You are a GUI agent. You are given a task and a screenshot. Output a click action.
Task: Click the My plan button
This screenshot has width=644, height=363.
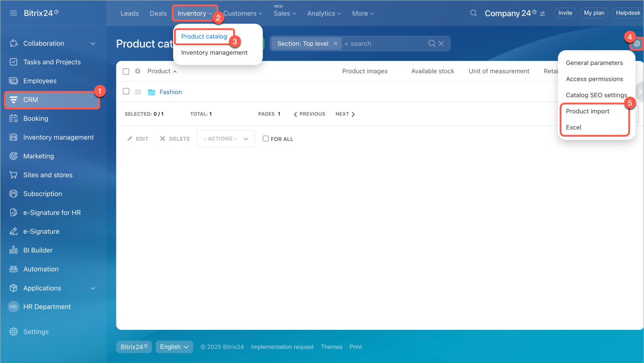pos(594,13)
